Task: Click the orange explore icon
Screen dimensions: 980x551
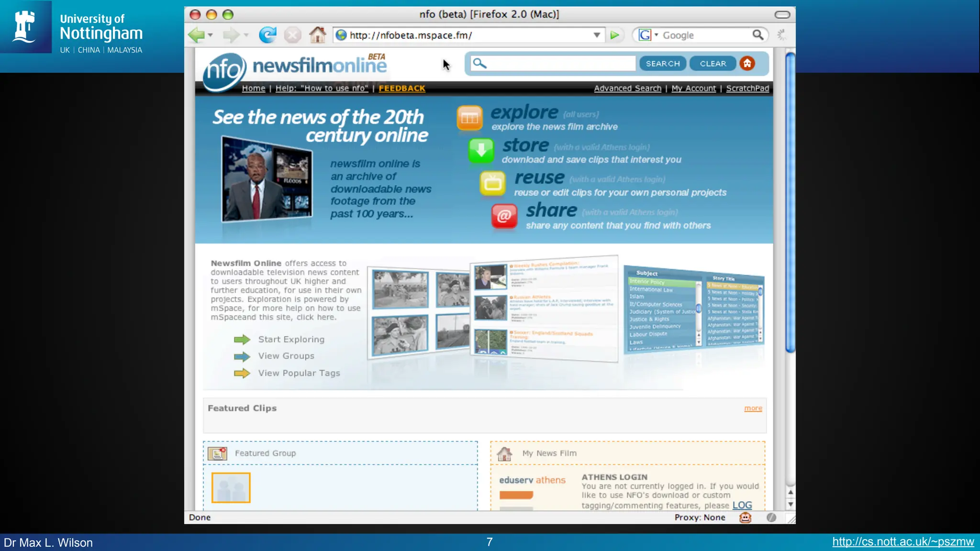Action: coord(469,118)
